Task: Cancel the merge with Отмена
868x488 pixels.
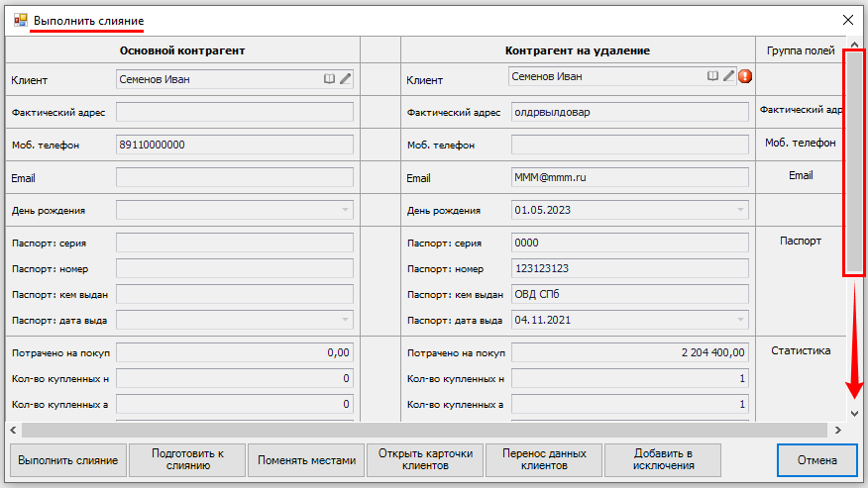Action: coord(817,460)
